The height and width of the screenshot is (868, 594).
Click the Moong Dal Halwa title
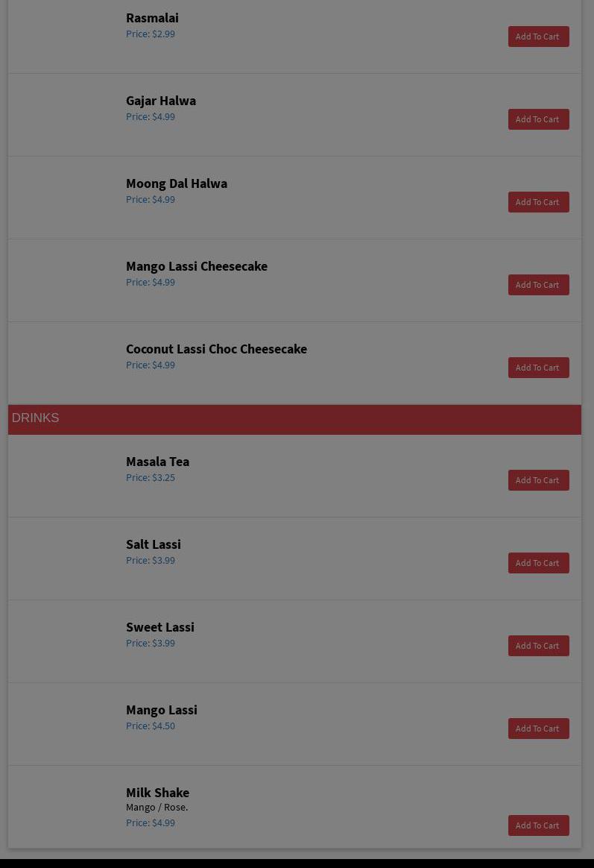tap(177, 183)
